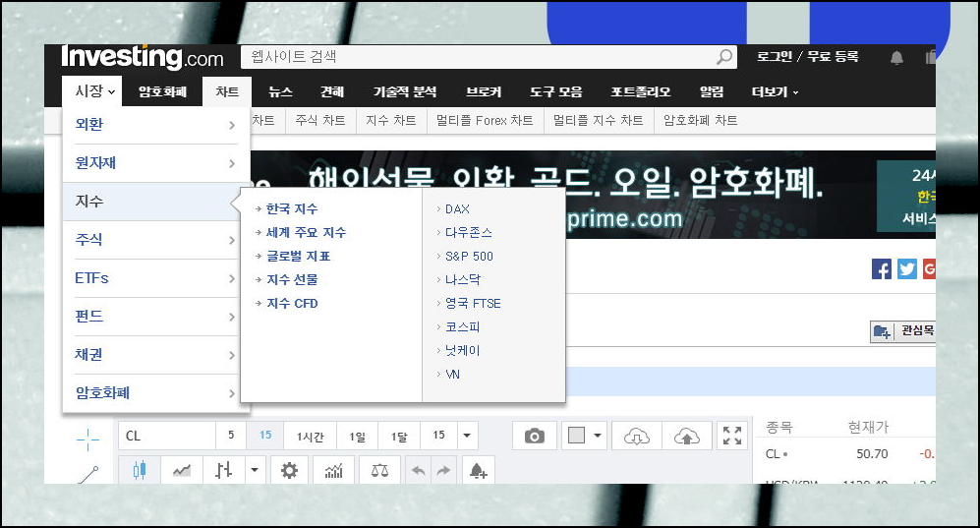Take a chart snapshot with camera icon
This screenshot has height=528, width=980.
[535, 436]
